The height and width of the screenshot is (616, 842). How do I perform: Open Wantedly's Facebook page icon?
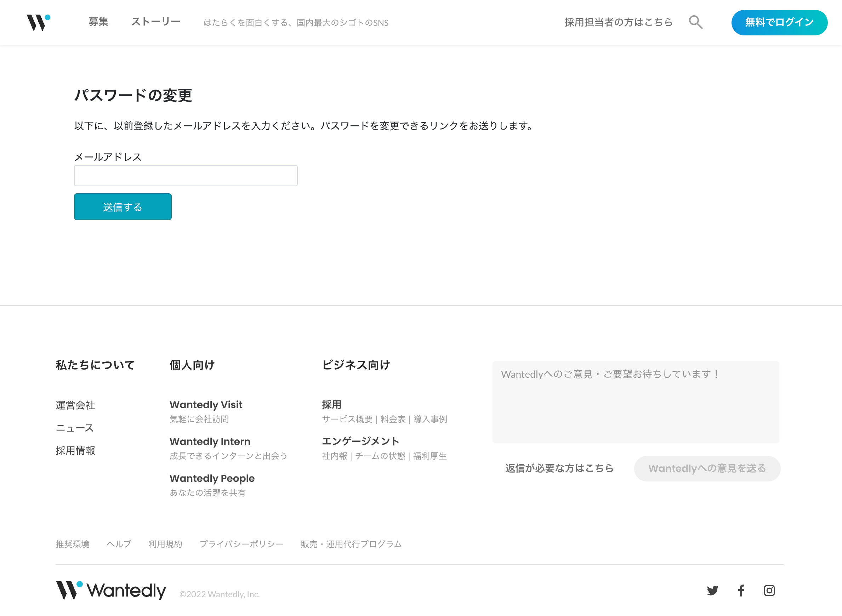[741, 590]
